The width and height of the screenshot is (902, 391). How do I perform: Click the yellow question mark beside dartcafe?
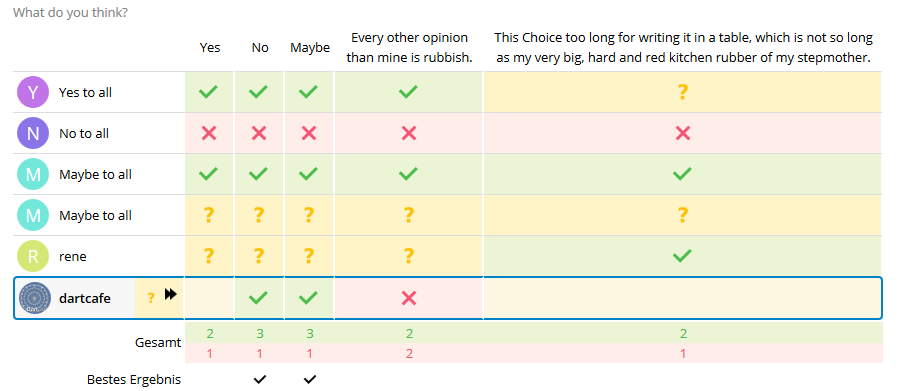coord(151,298)
